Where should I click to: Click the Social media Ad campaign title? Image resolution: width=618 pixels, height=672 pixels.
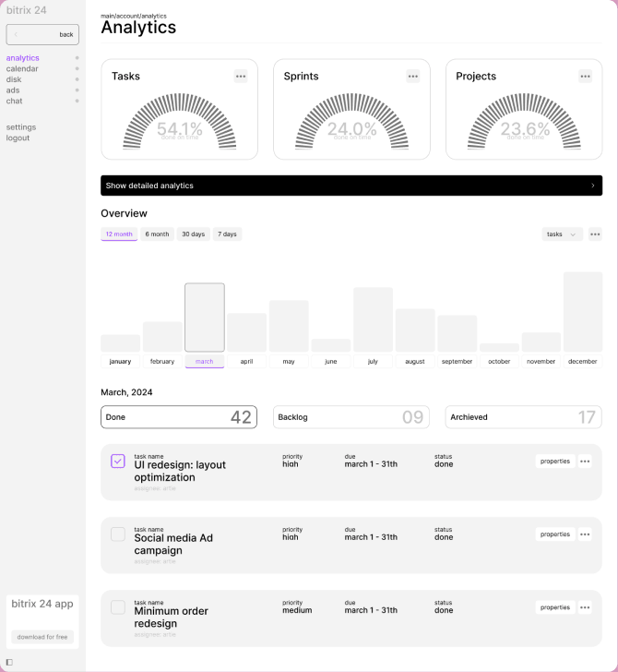pos(173,545)
